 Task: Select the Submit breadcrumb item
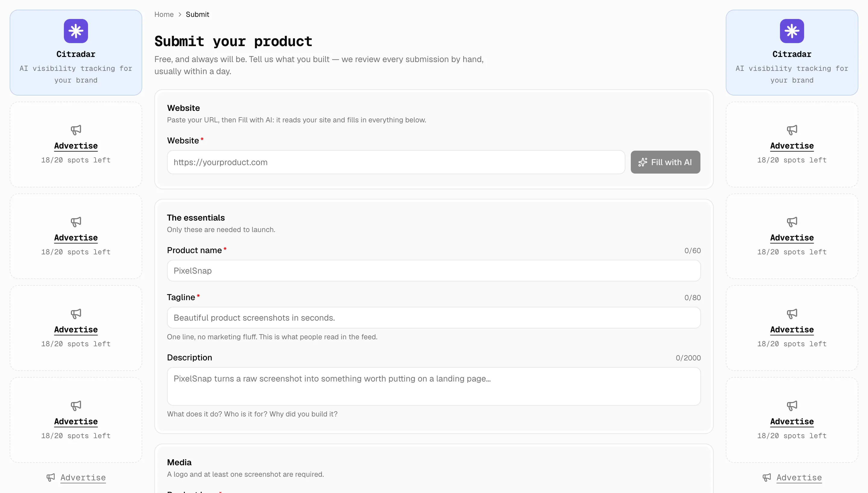tap(197, 14)
